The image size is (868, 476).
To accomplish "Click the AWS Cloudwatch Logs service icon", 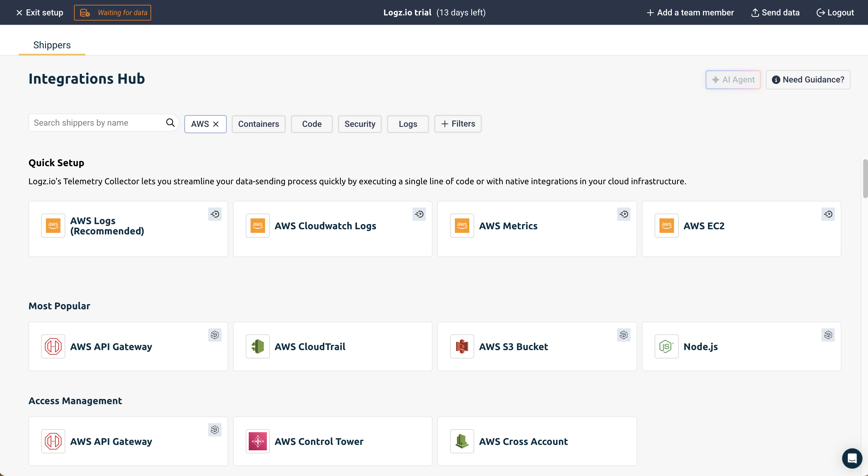I will 258,226.
